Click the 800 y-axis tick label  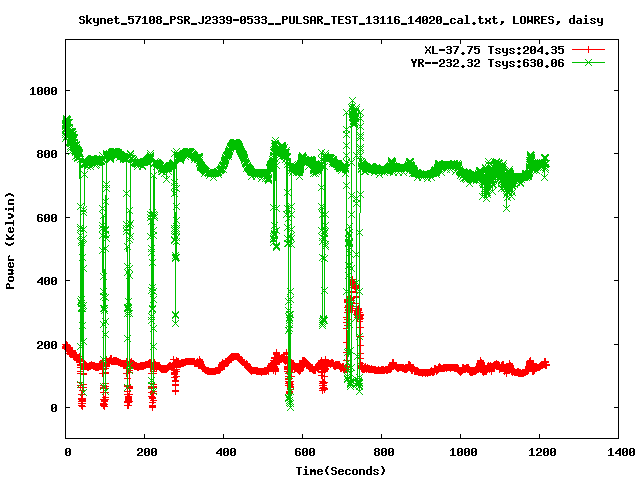pyautogui.click(x=47, y=154)
